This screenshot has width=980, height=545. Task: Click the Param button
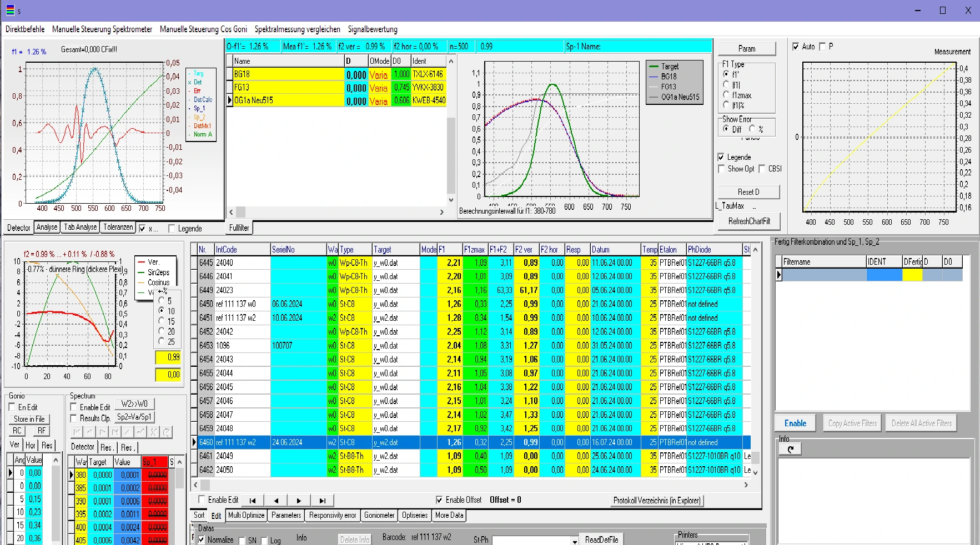click(x=747, y=49)
